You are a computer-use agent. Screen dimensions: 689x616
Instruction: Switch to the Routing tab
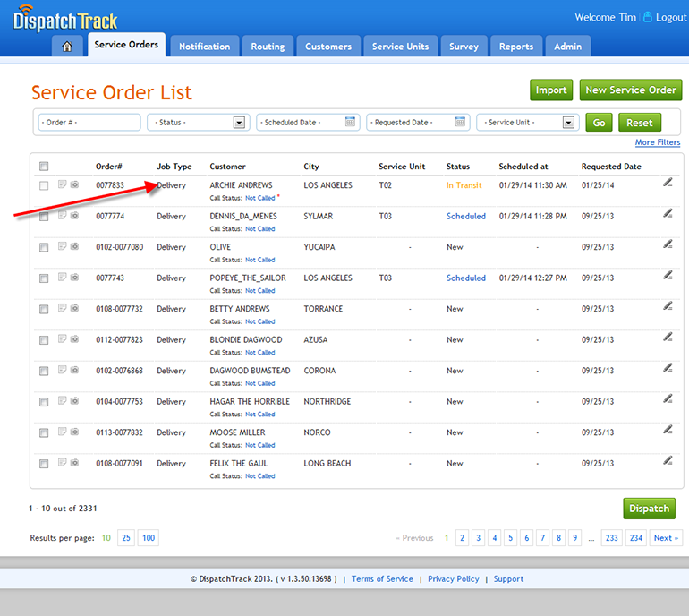pos(268,47)
